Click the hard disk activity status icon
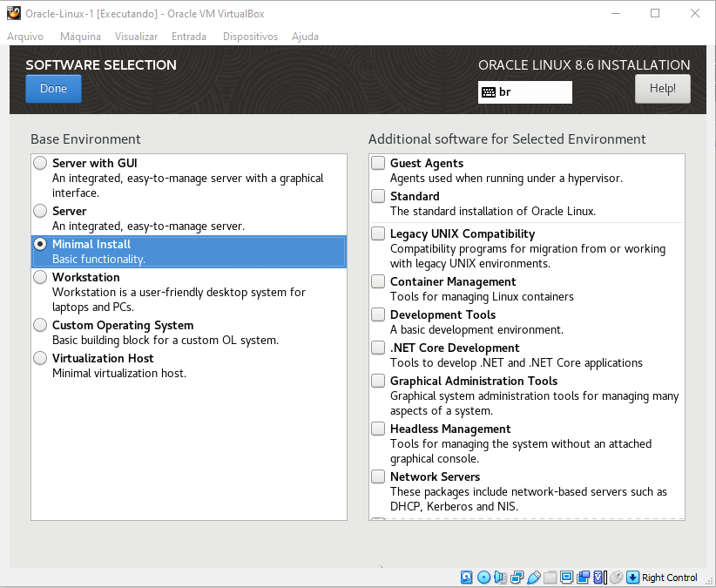The width and height of the screenshot is (716, 588). tap(466, 578)
